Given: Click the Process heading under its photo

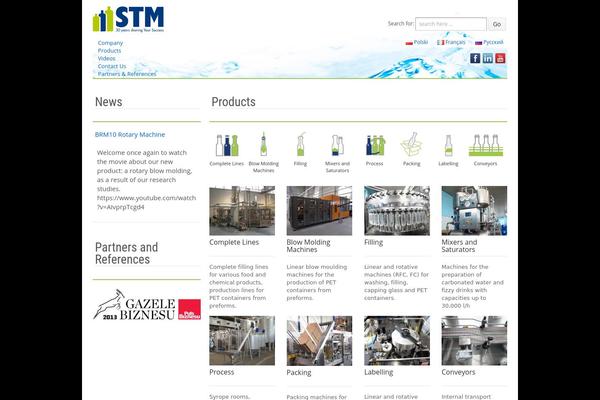Looking at the screenshot, I should 222,372.
